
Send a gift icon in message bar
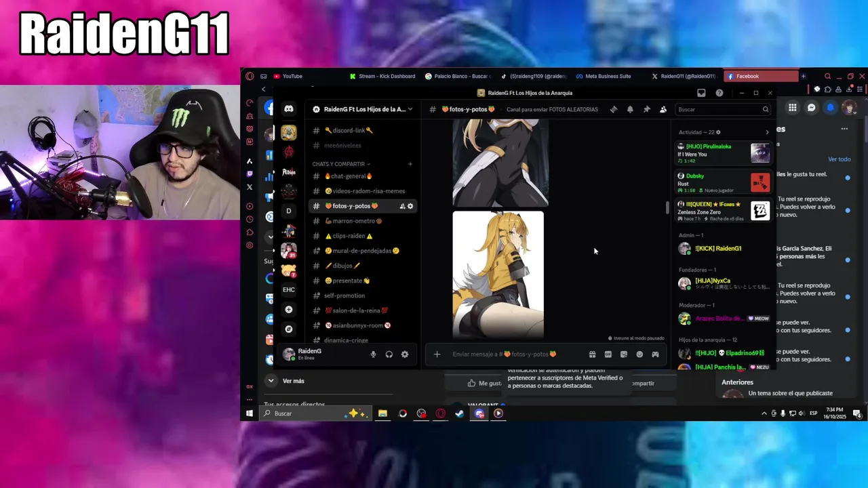pos(592,354)
